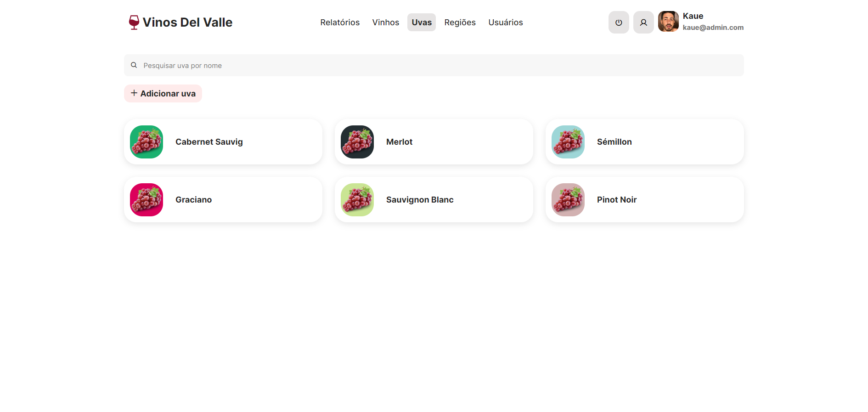The height and width of the screenshot is (412, 868).
Task: Go to the Vinhos page
Action: coord(386,23)
